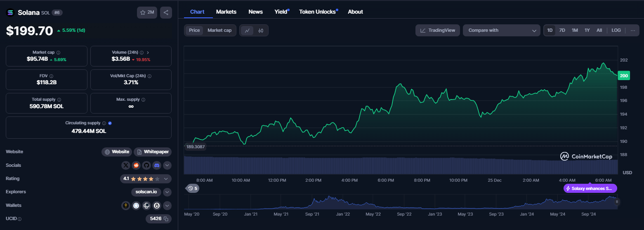Add Solana to watchlist with star button
The image size is (644, 230).
pos(147,12)
